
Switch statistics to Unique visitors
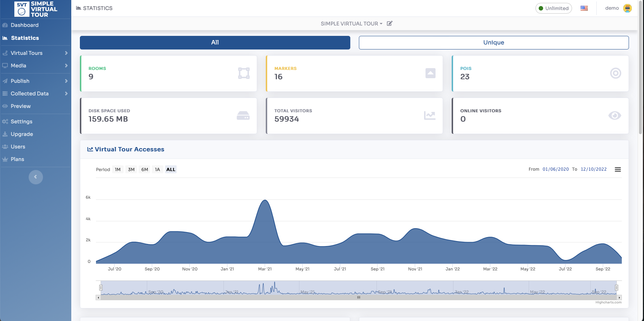point(494,42)
